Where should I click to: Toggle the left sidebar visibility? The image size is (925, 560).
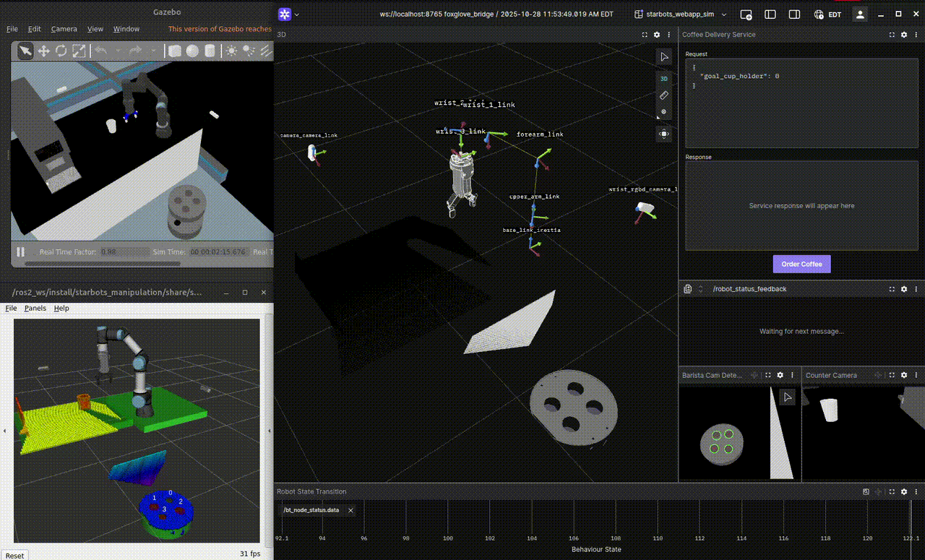pos(770,14)
